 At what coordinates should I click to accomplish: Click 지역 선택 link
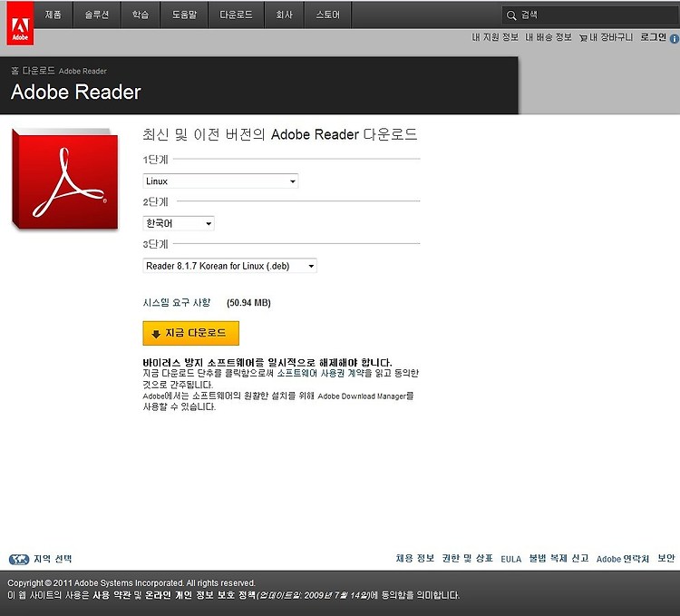(53, 559)
